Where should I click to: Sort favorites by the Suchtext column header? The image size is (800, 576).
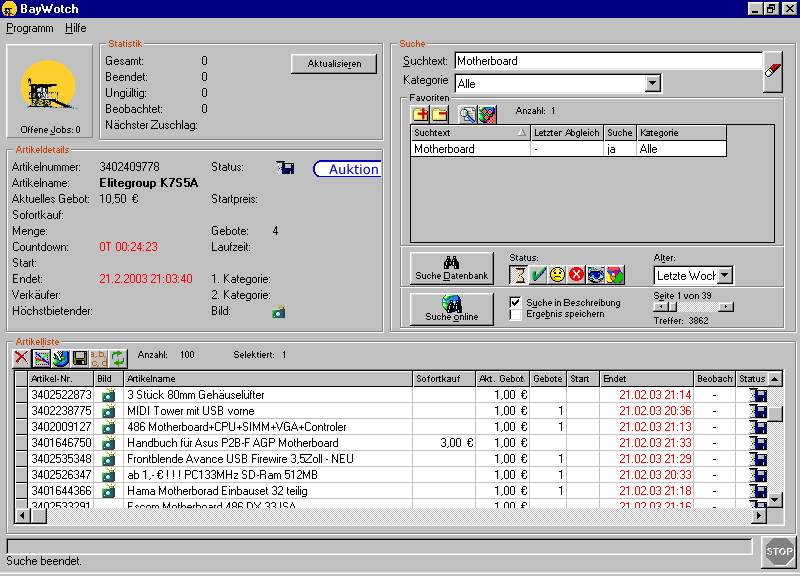point(469,132)
